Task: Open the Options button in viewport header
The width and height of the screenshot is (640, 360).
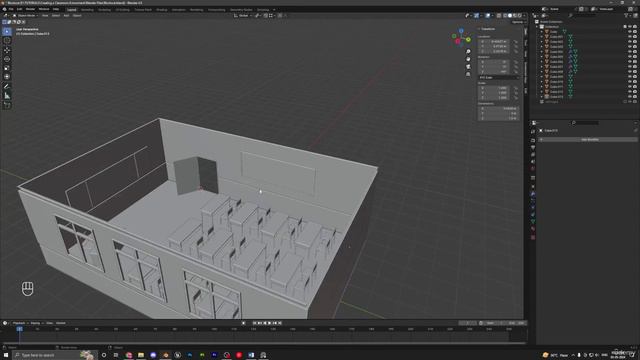Action: click(518, 22)
